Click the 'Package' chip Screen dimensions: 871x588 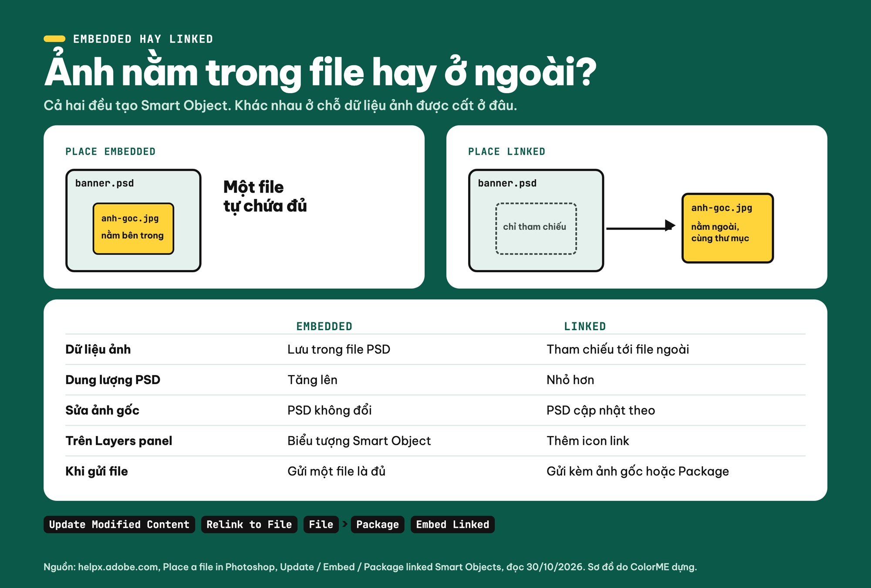pyautogui.click(x=378, y=524)
